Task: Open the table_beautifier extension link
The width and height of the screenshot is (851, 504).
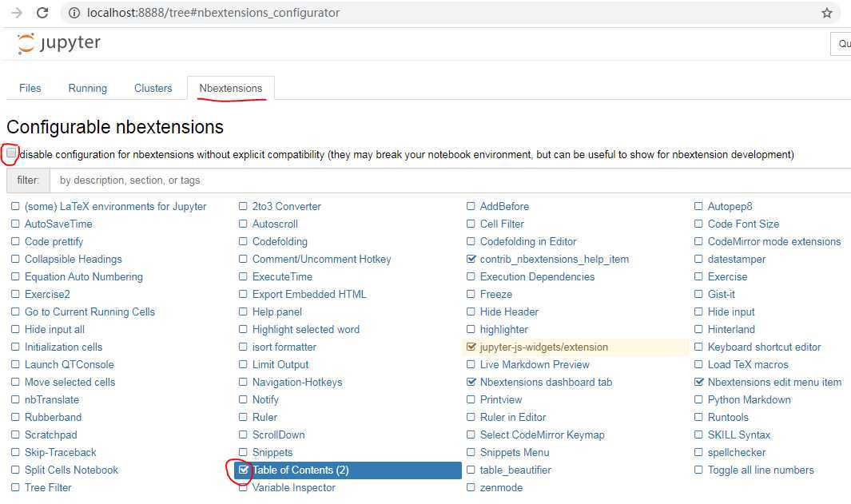Action: pos(515,470)
